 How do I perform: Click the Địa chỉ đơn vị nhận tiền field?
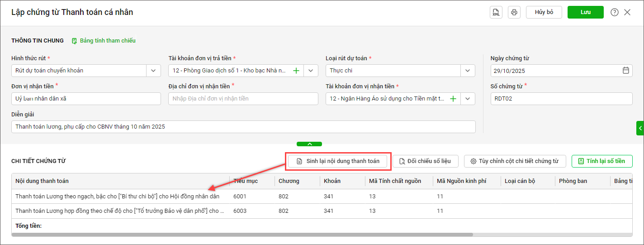(243, 99)
